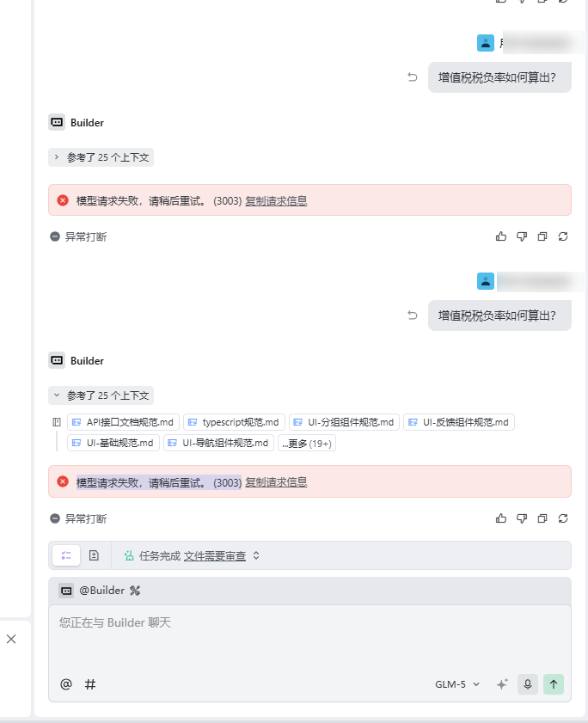Image resolution: width=588 pixels, height=723 pixels.
Task: Open the 文件需要审查 review link
Action: point(215,556)
